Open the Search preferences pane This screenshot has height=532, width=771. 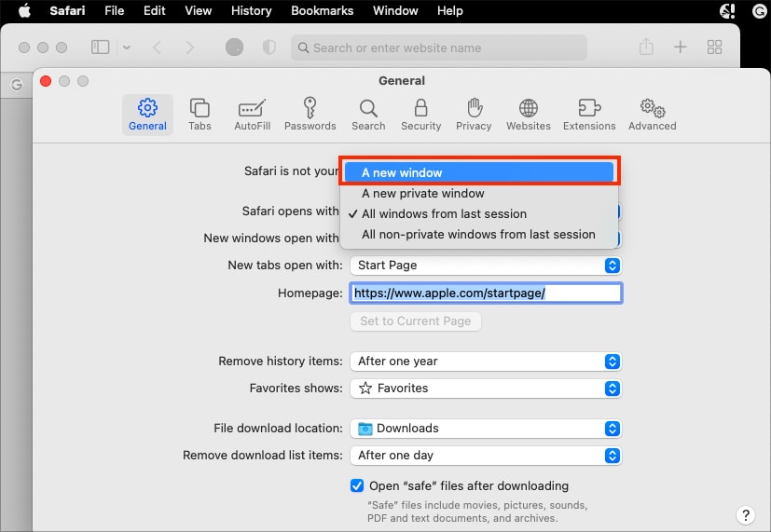click(368, 115)
